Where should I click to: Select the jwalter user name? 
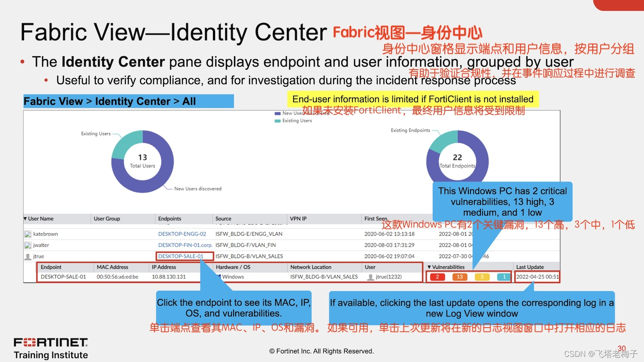click(41, 245)
